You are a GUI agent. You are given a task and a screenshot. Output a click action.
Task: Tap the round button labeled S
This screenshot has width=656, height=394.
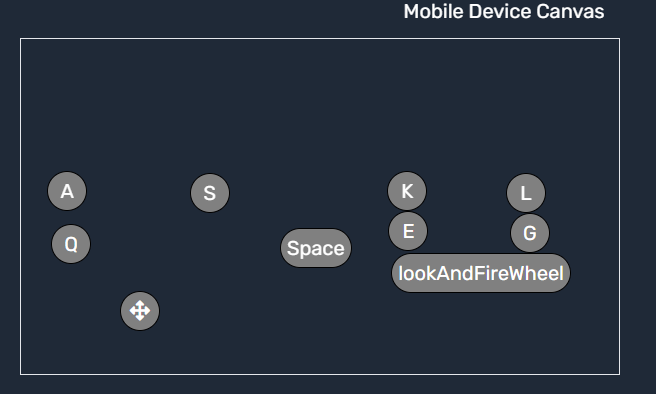coord(210,193)
